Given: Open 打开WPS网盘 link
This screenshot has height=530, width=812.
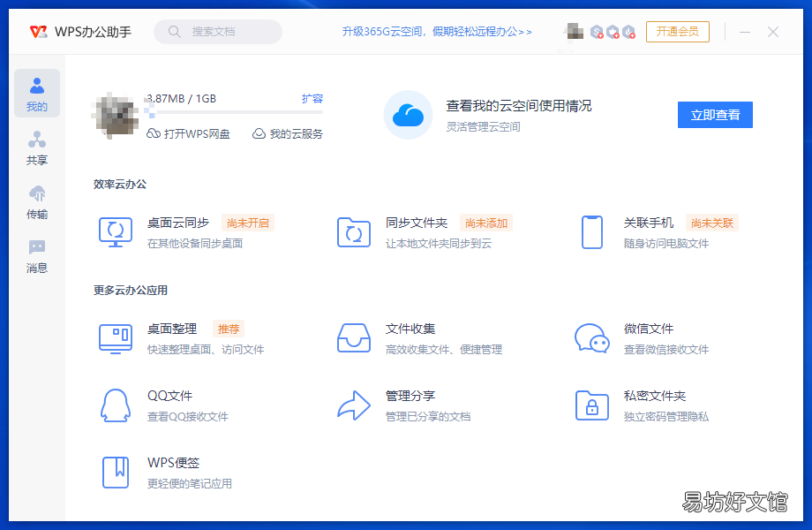Looking at the screenshot, I should point(189,133).
